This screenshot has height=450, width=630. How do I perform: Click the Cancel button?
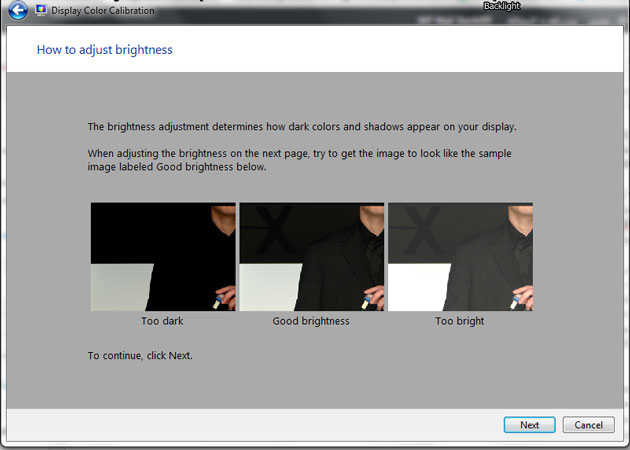[x=589, y=425]
